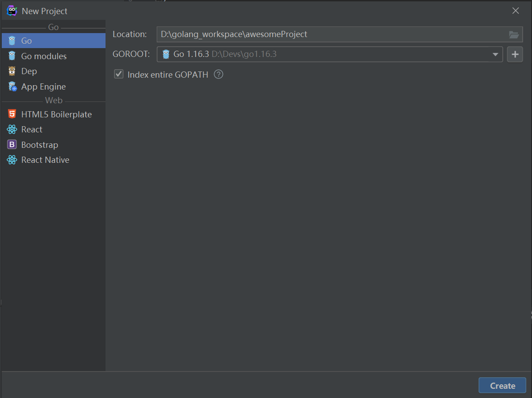Close the New Project dialog
The image size is (532, 398).
coord(515,11)
